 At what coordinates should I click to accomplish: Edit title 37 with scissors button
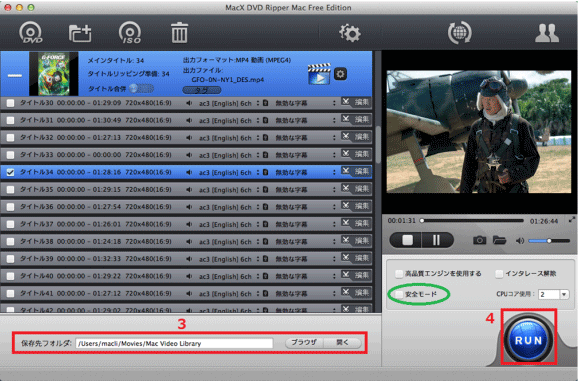(356, 224)
